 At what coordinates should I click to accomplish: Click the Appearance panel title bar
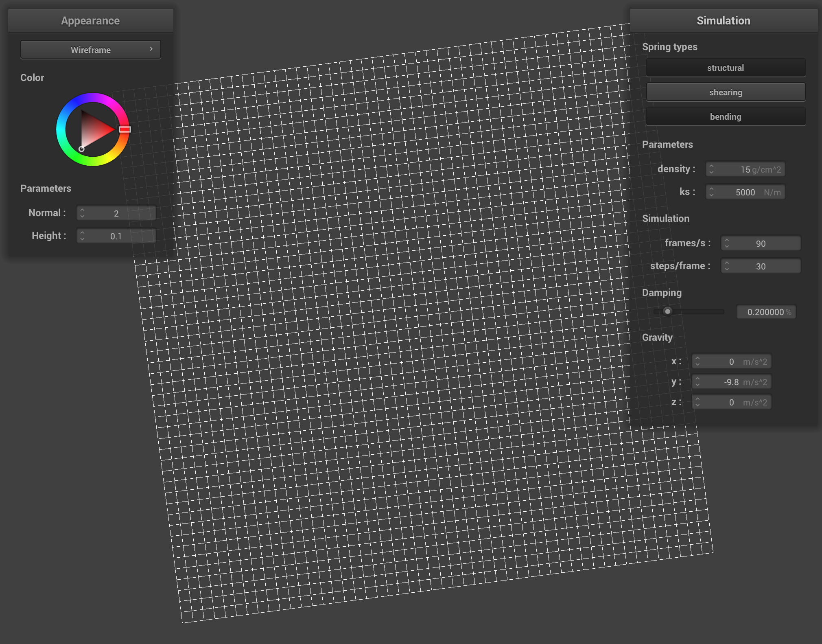click(91, 20)
